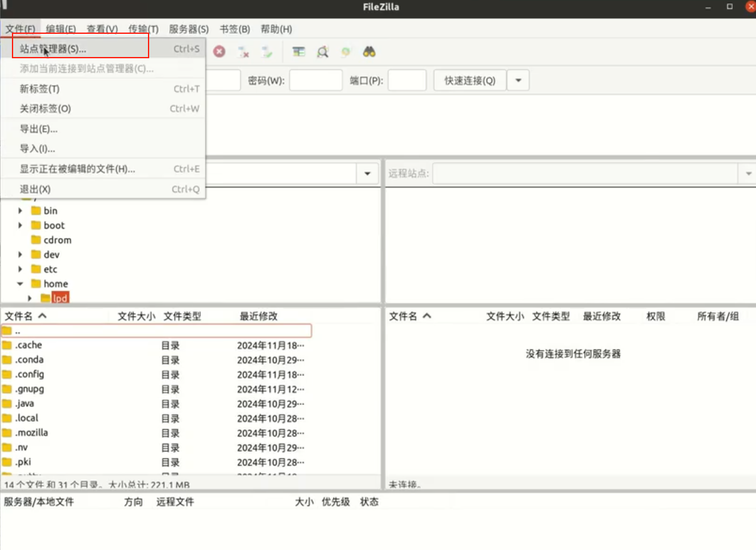Click the disconnect from server toolbar icon
This screenshot has width=756, height=550.
click(x=243, y=52)
